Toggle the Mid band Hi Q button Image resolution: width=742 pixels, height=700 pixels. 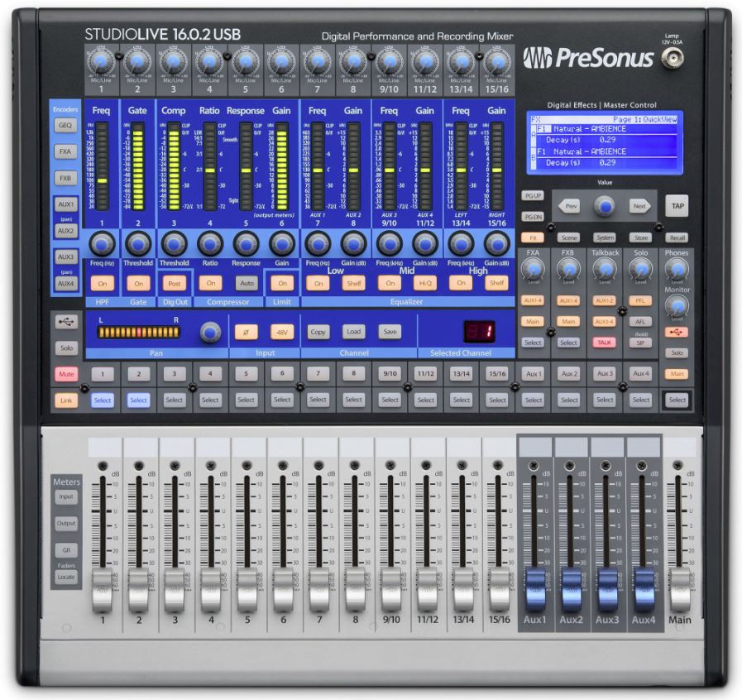(x=425, y=283)
